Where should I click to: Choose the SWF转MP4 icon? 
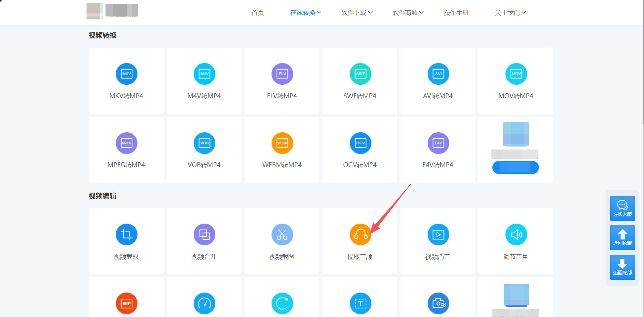tap(360, 74)
